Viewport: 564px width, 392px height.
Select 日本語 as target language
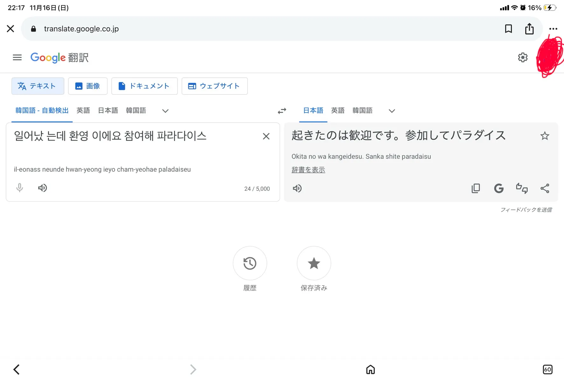[x=313, y=110]
